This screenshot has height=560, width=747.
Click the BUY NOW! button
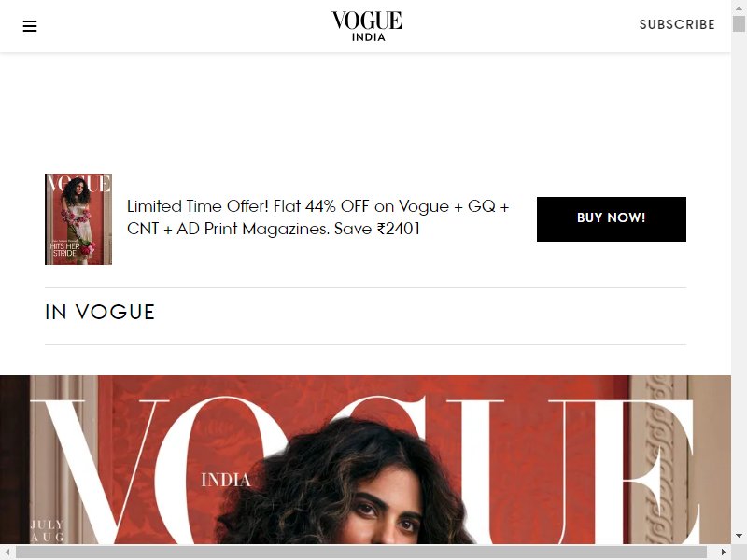tap(612, 219)
